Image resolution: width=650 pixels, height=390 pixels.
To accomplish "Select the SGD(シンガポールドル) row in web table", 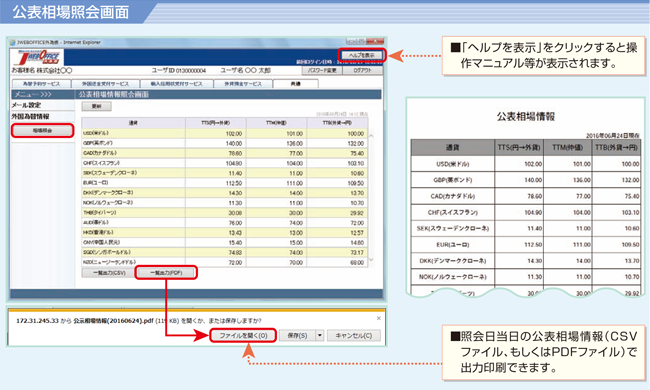I will (224, 252).
